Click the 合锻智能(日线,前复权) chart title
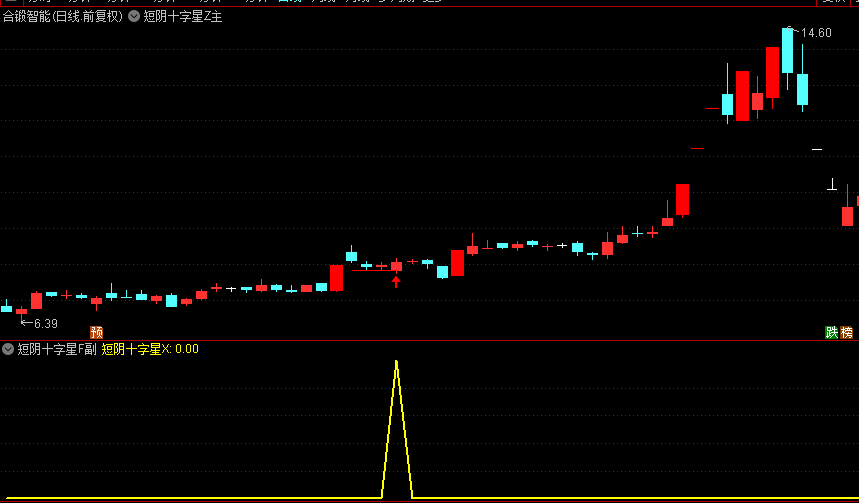859x503 pixels. tap(62, 16)
